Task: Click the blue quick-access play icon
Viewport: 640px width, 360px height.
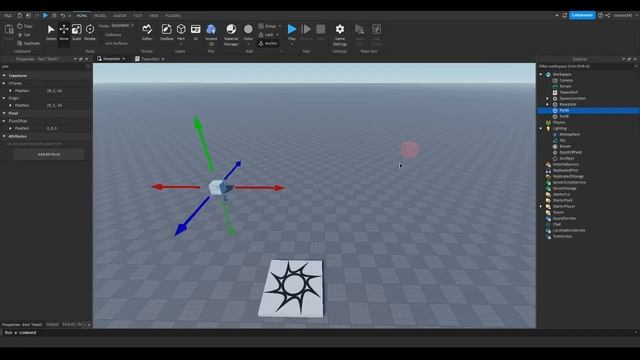Action: 45,16
